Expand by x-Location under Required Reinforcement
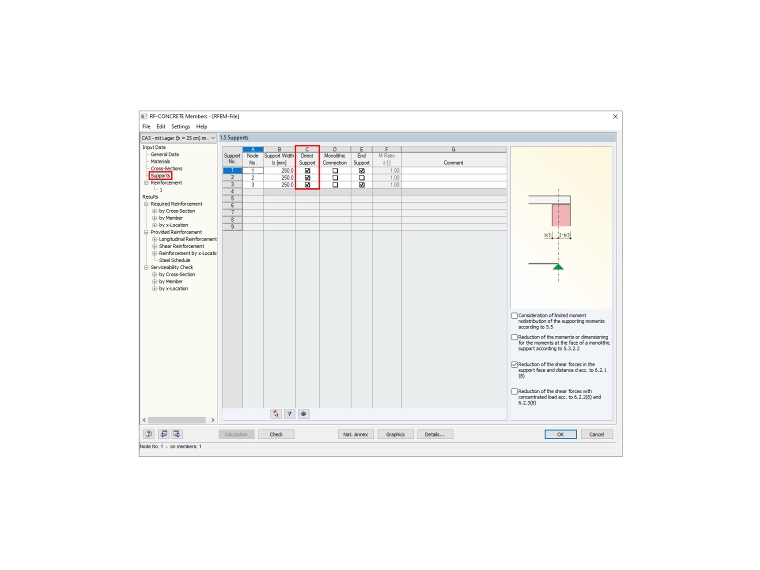 pos(155,225)
